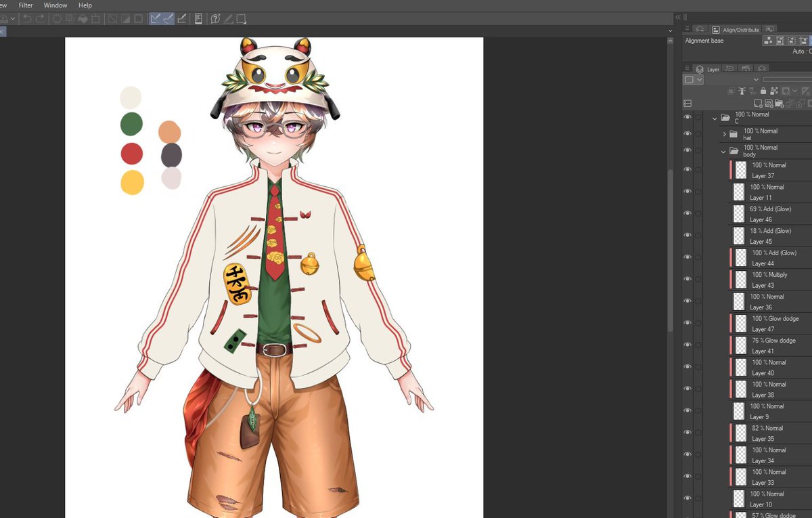Screen dimensions: 812x518
Task: Switch to the Align/Distribute tab
Action: 736,29
